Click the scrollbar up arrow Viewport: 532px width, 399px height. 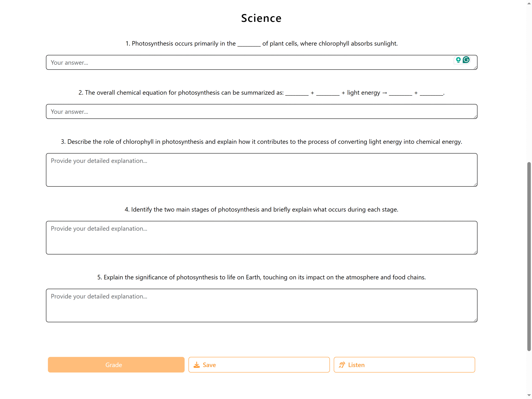[x=529, y=4]
